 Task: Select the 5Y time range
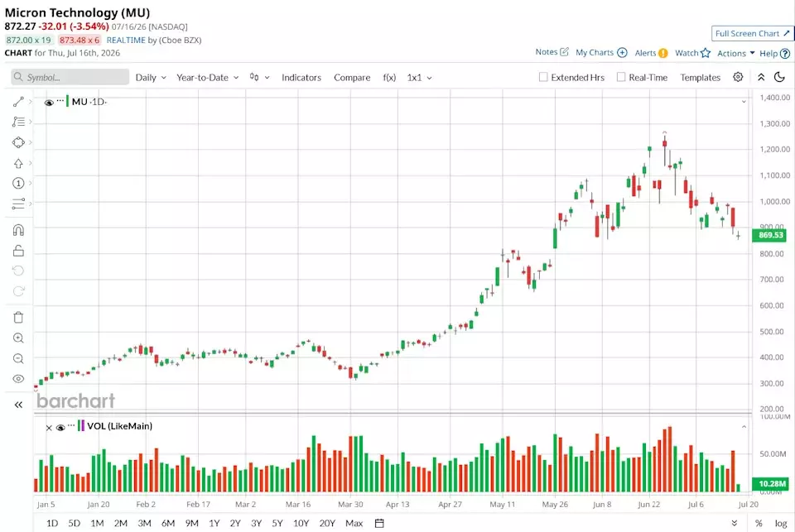[x=277, y=523]
